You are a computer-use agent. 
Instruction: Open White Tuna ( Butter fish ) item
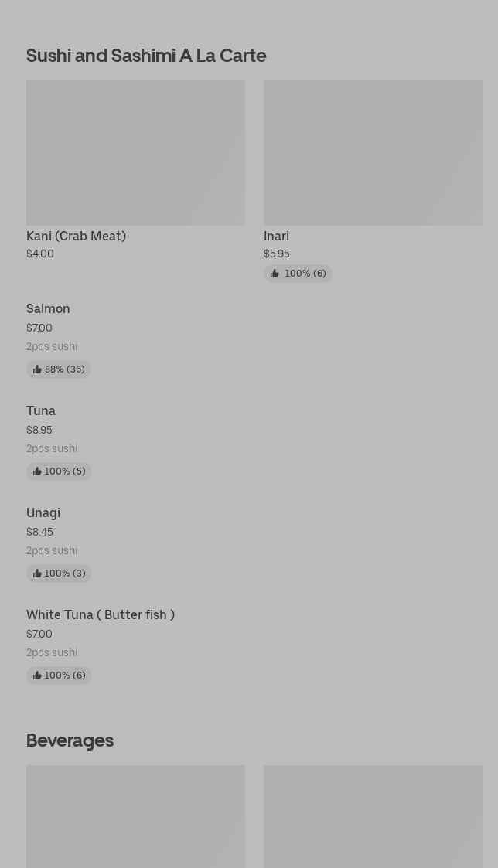(x=101, y=614)
